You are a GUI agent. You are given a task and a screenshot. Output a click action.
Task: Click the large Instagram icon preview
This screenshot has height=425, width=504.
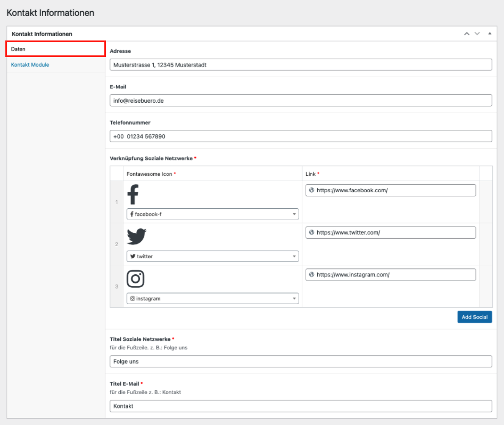point(135,279)
